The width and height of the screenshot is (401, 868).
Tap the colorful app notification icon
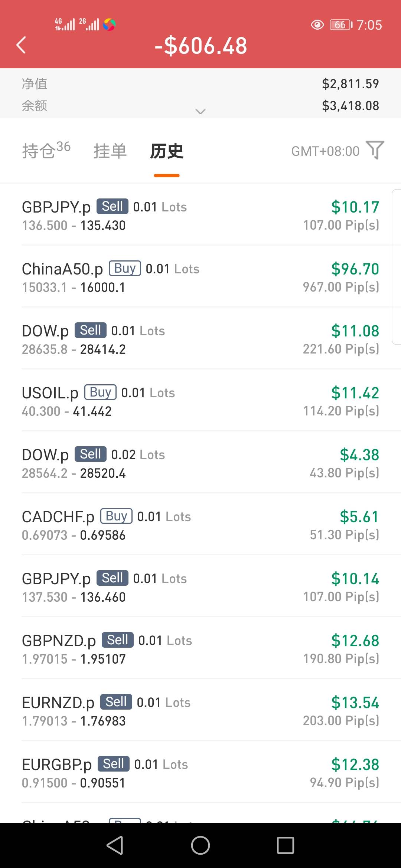tap(109, 25)
